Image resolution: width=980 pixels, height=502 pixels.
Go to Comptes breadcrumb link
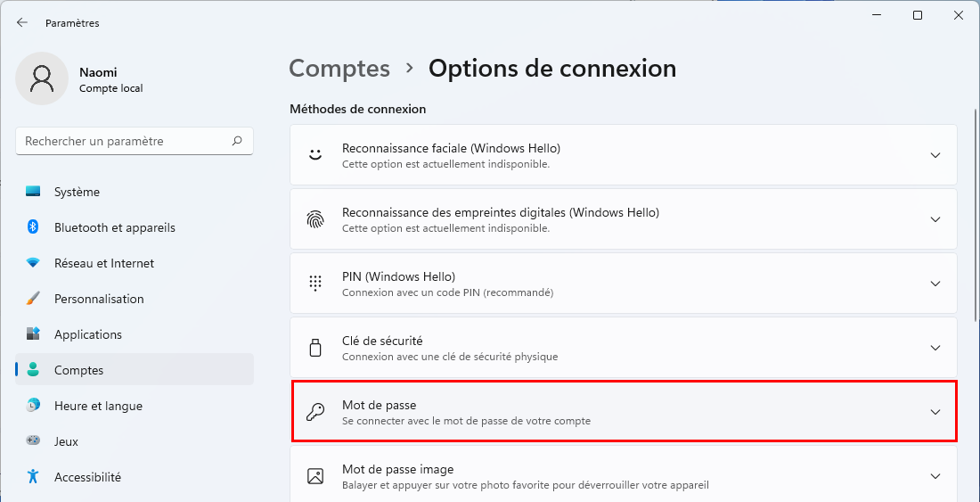[x=339, y=68]
